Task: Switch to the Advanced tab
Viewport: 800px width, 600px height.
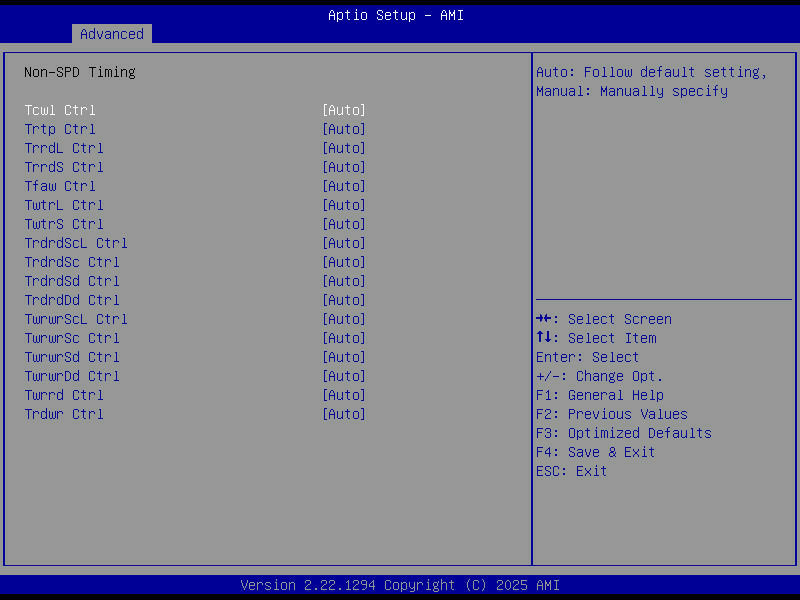Action: 111,34
